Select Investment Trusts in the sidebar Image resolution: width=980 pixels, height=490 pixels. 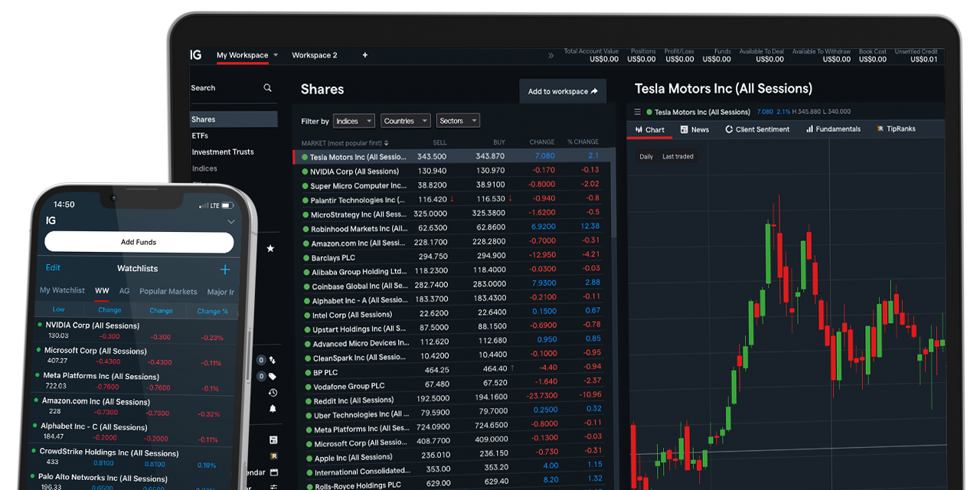point(223,152)
